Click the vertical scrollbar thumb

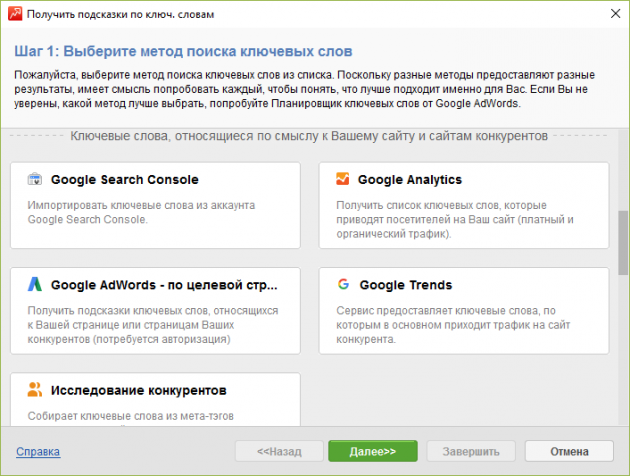pyautogui.click(x=622, y=240)
